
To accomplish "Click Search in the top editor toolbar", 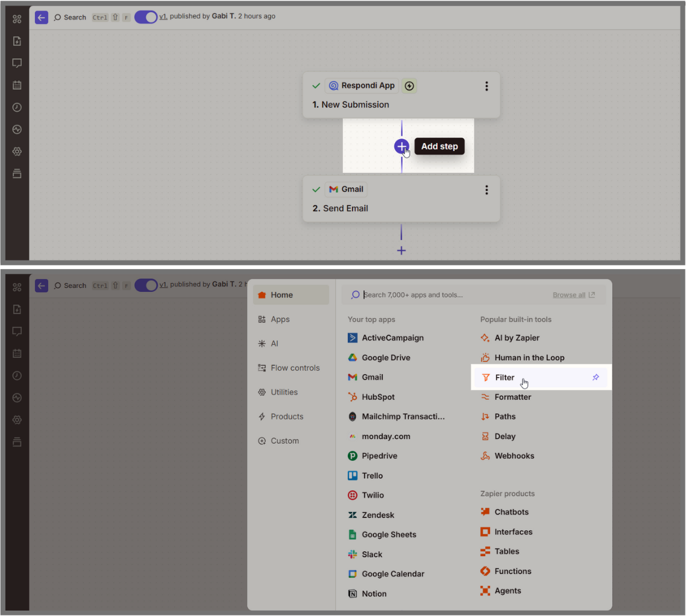I will coord(70,18).
